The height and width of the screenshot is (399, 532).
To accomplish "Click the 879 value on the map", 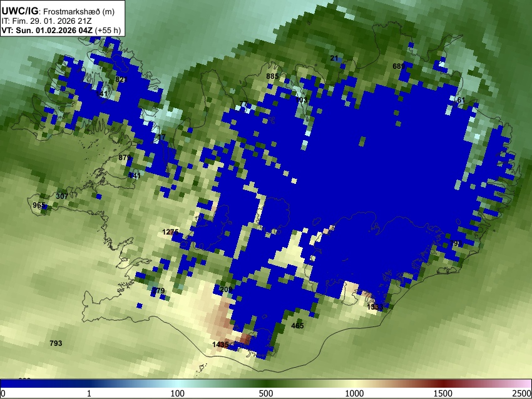I will pos(125,158).
